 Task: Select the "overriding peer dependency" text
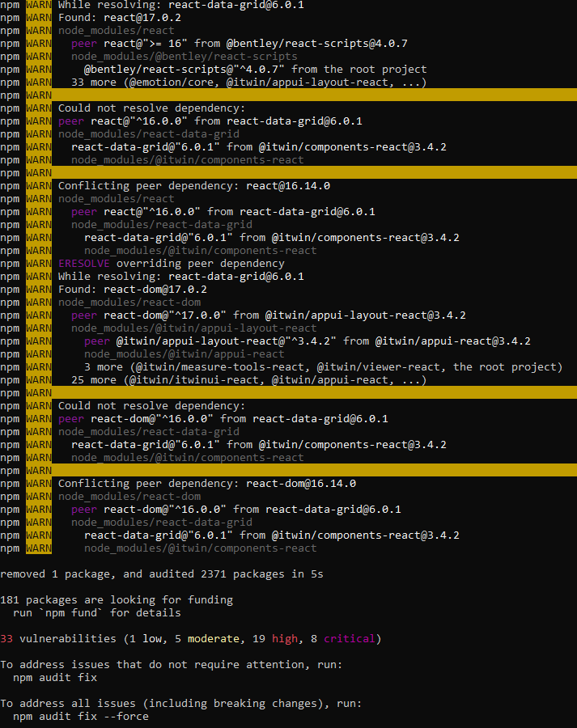click(x=200, y=264)
